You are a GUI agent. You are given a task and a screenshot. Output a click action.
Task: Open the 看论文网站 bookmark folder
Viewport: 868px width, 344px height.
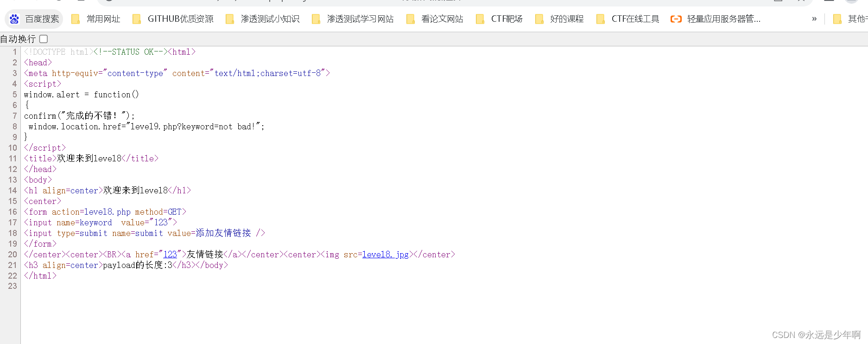click(435, 19)
